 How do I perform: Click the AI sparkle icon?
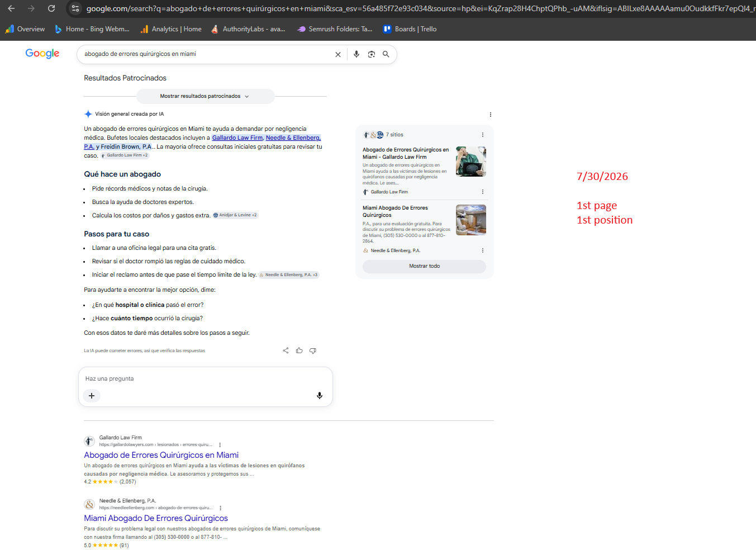click(x=88, y=114)
